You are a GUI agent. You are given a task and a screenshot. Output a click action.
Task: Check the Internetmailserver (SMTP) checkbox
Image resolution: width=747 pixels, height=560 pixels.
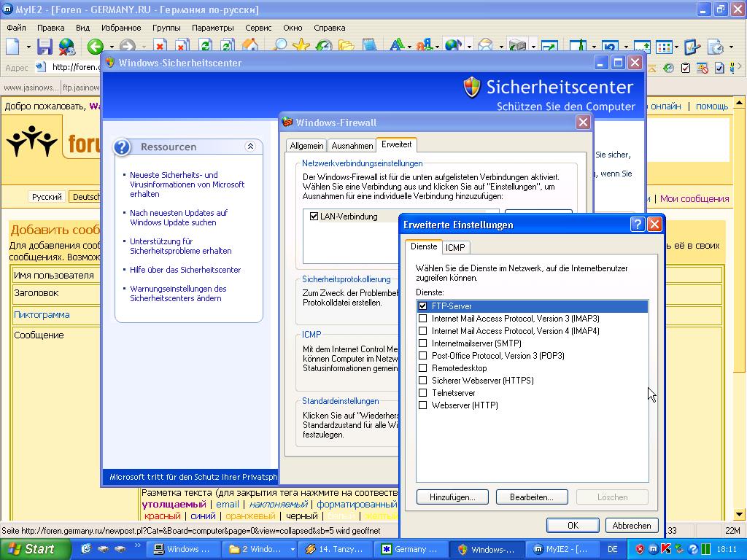click(x=422, y=343)
